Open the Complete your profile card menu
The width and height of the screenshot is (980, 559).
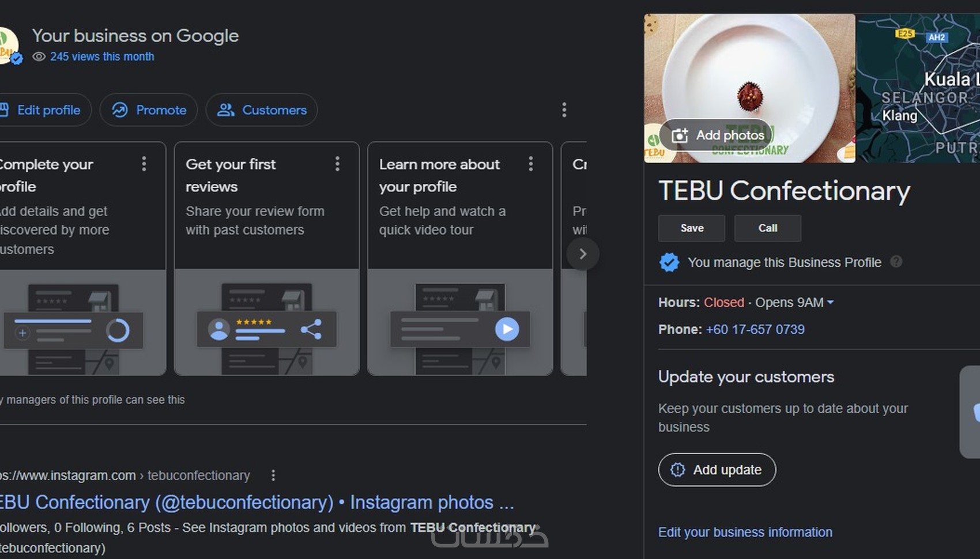pos(144,164)
